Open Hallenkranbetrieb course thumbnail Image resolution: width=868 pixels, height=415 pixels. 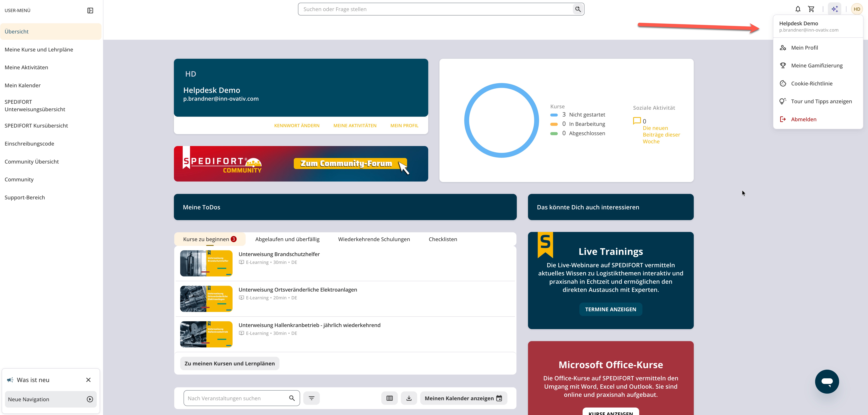click(x=206, y=334)
